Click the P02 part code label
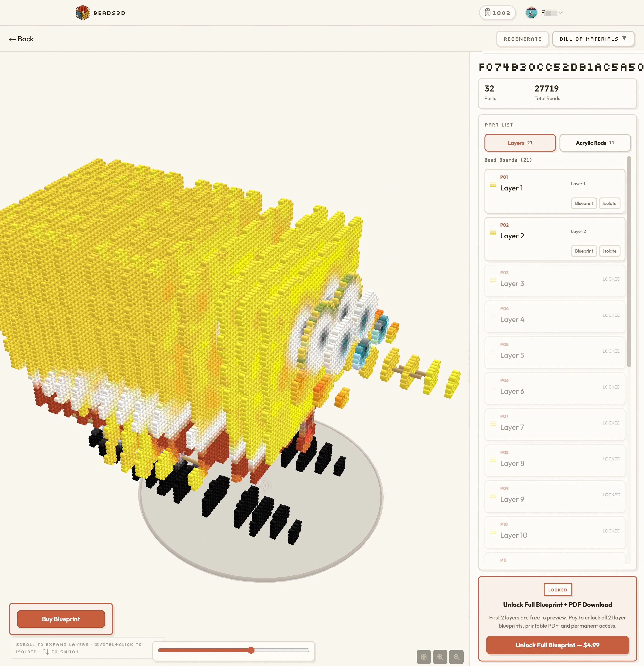The width and height of the screenshot is (644, 666). [504, 225]
